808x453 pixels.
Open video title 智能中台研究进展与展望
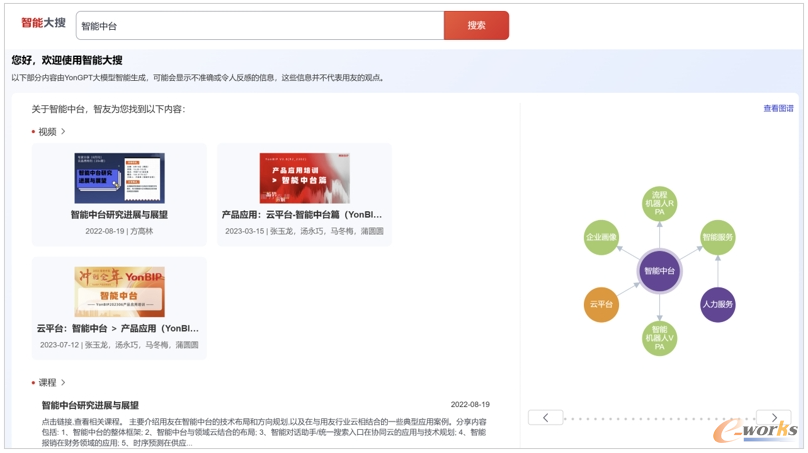point(119,215)
